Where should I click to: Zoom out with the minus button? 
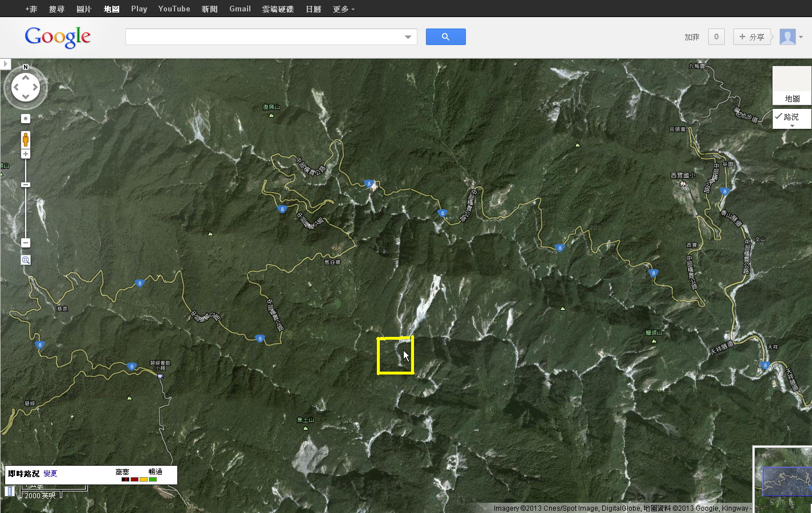pyautogui.click(x=26, y=243)
